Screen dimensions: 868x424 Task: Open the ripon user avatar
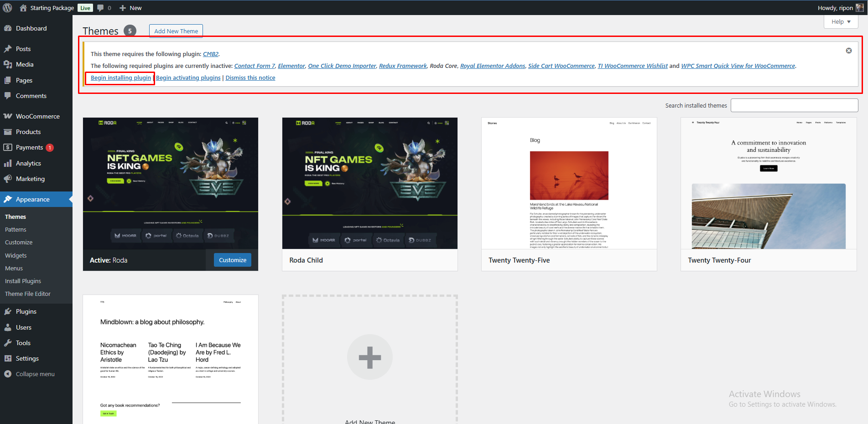[x=860, y=8]
